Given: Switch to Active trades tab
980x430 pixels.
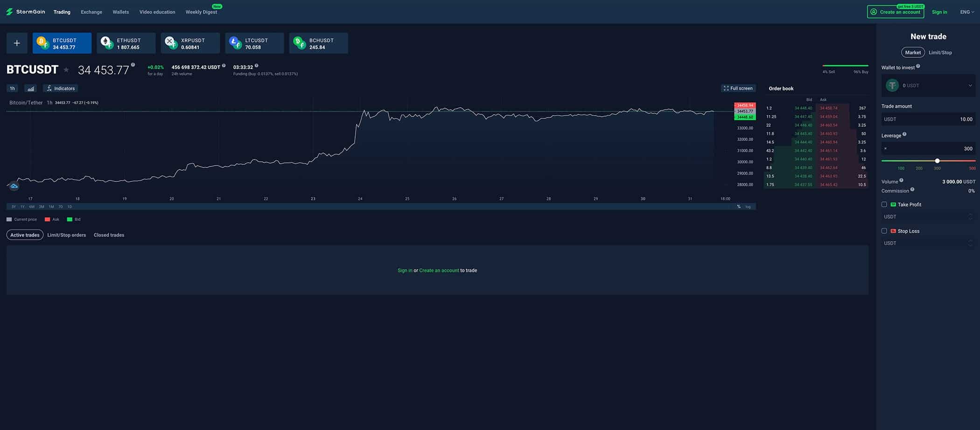Looking at the screenshot, I should tap(25, 235).
